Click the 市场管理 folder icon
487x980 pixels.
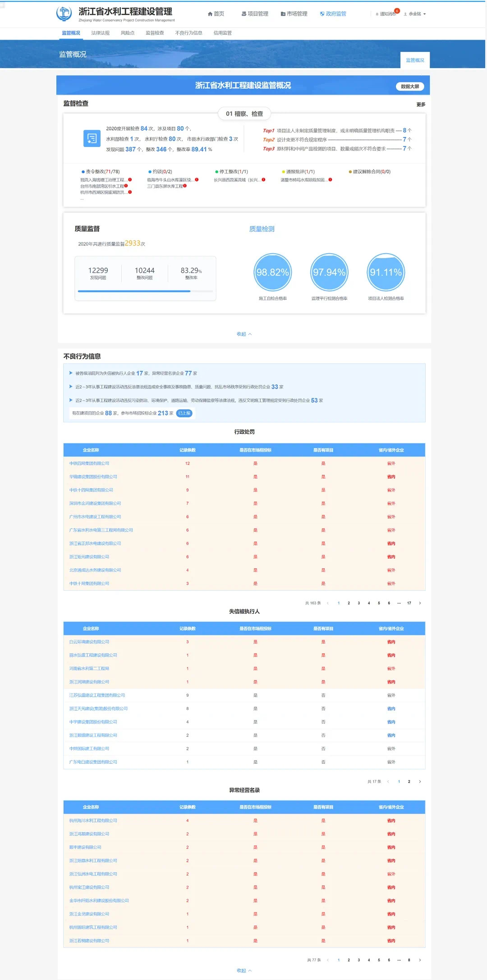[x=283, y=14]
